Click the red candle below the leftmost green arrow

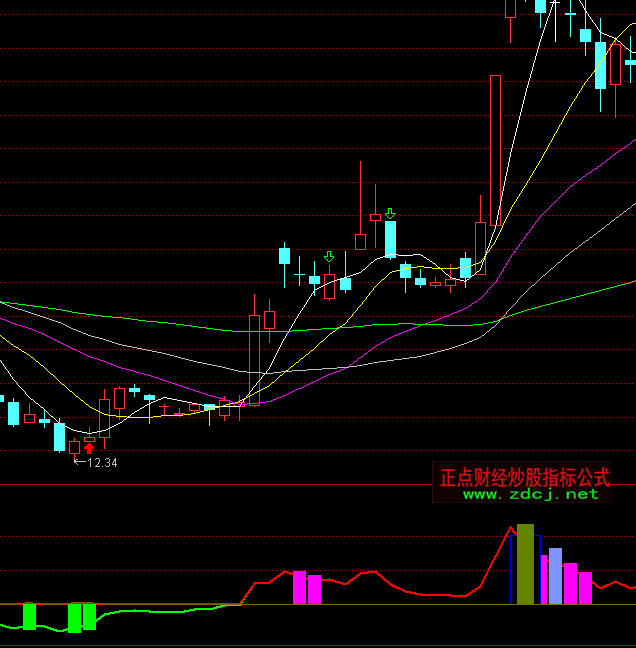329,286
